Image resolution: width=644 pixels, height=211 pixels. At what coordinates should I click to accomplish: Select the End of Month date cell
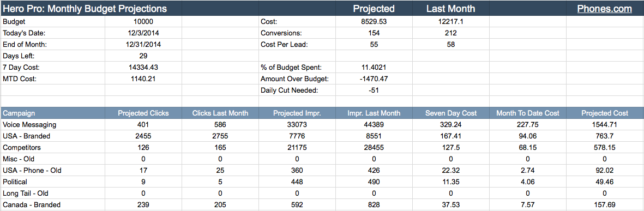(143, 45)
